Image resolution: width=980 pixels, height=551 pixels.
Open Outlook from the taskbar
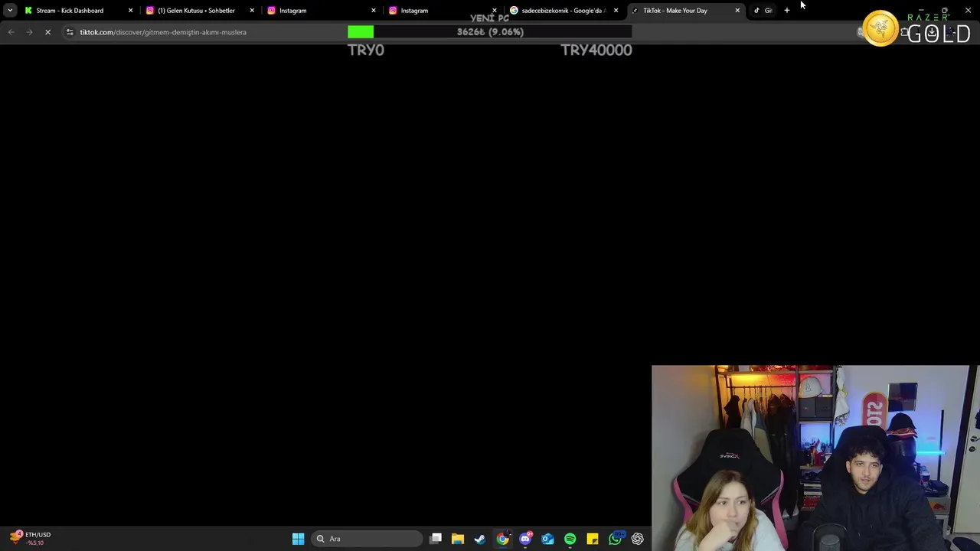tap(547, 539)
